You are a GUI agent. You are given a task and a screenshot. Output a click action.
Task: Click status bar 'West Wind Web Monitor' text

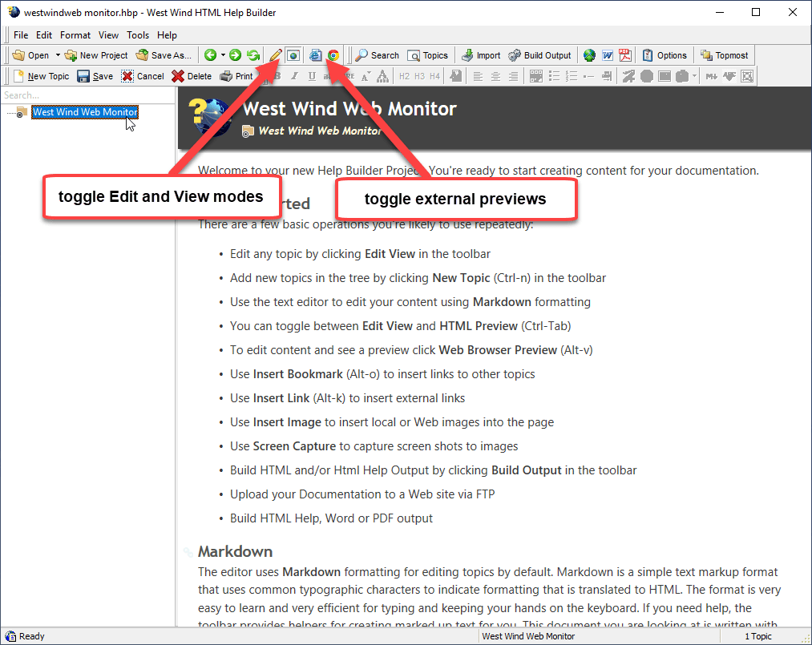click(528, 636)
